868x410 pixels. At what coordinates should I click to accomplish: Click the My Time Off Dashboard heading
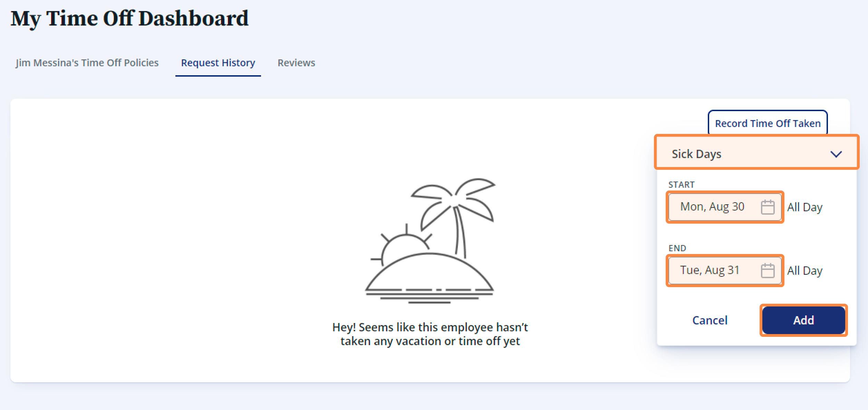point(129,19)
